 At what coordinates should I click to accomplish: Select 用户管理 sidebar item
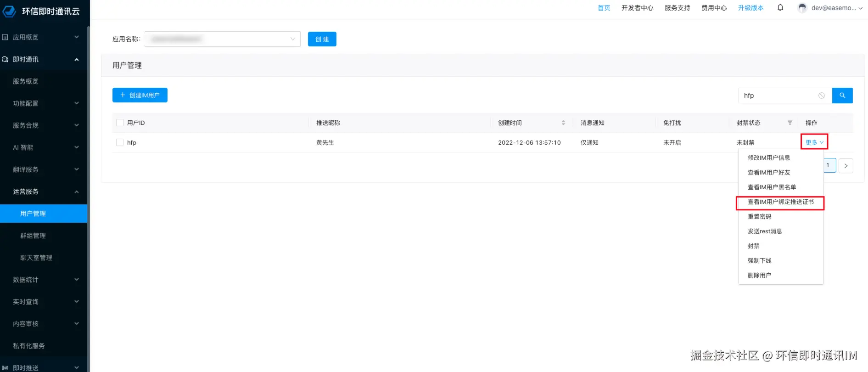[44, 214]
